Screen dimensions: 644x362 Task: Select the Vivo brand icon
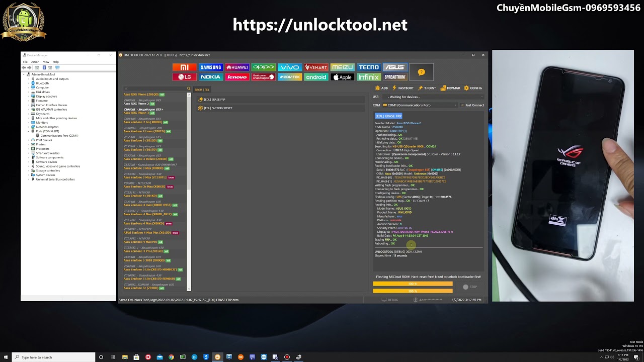tap(289, 67)
